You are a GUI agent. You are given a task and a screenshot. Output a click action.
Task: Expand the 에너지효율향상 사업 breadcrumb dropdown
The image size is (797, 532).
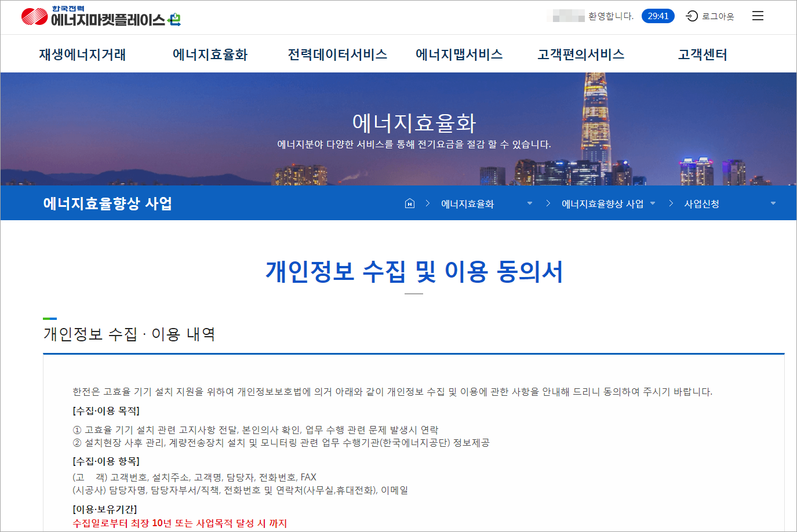click(653, 204)
